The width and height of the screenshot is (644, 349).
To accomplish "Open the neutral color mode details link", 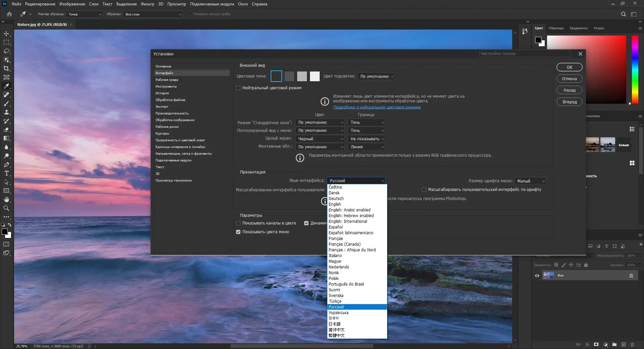I will click(377, 107).
